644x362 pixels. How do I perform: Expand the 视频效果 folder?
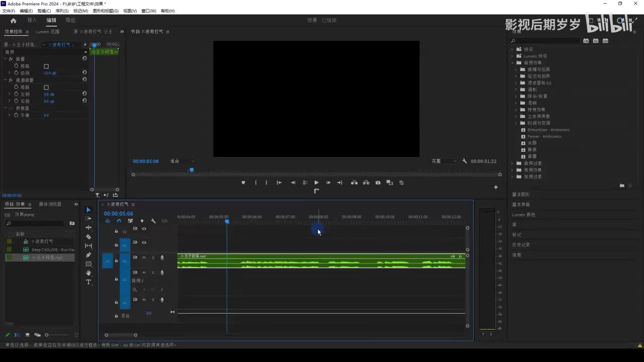[x=512, y=170]
